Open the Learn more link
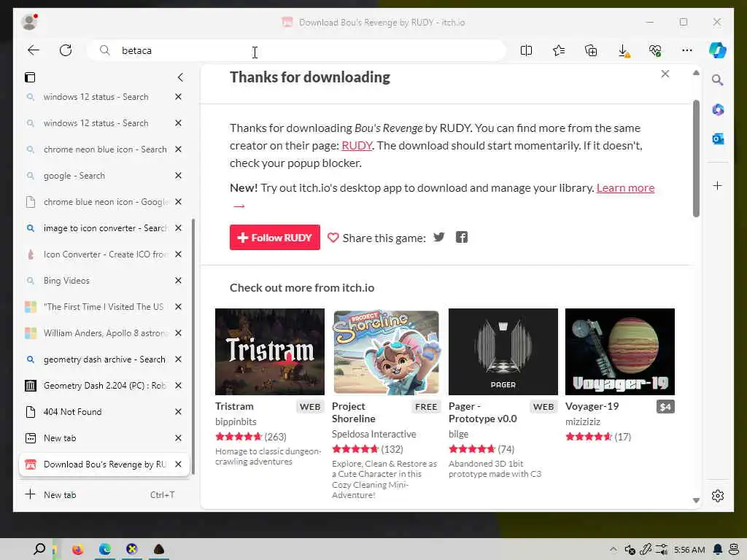The image size is (747, 560). click(625, 188)
